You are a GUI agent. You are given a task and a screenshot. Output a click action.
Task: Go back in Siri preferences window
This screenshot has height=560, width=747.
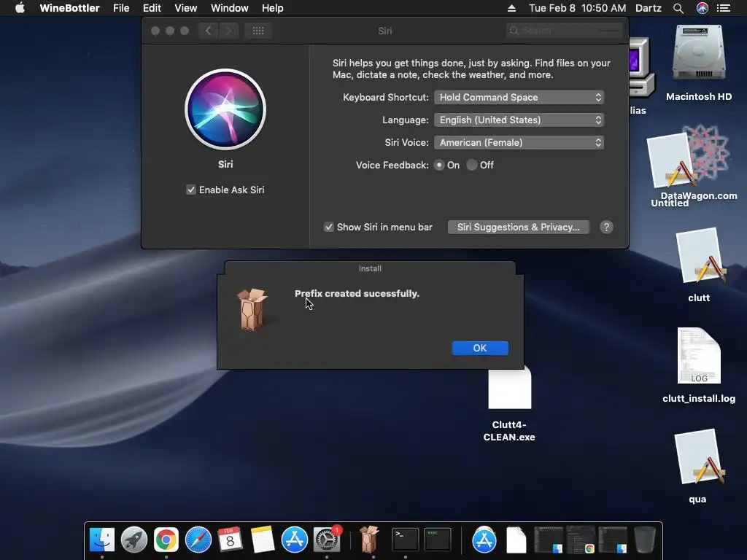pos(208,31)
